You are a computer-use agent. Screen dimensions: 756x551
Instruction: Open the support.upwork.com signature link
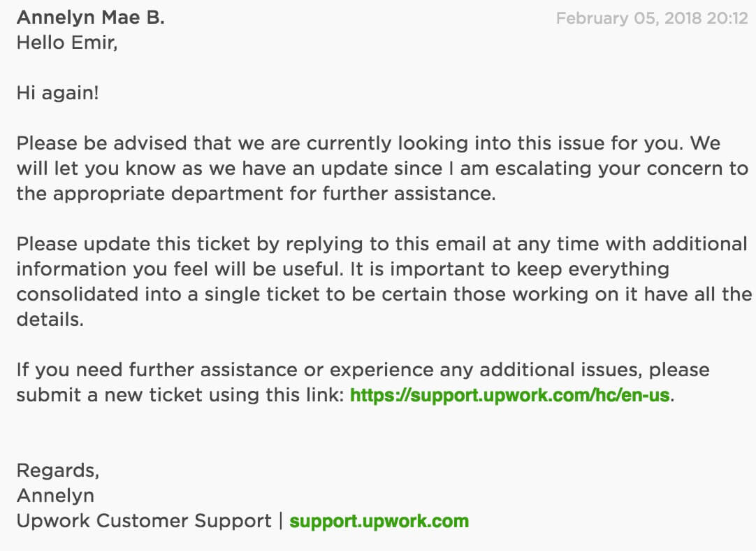point(379,521)
